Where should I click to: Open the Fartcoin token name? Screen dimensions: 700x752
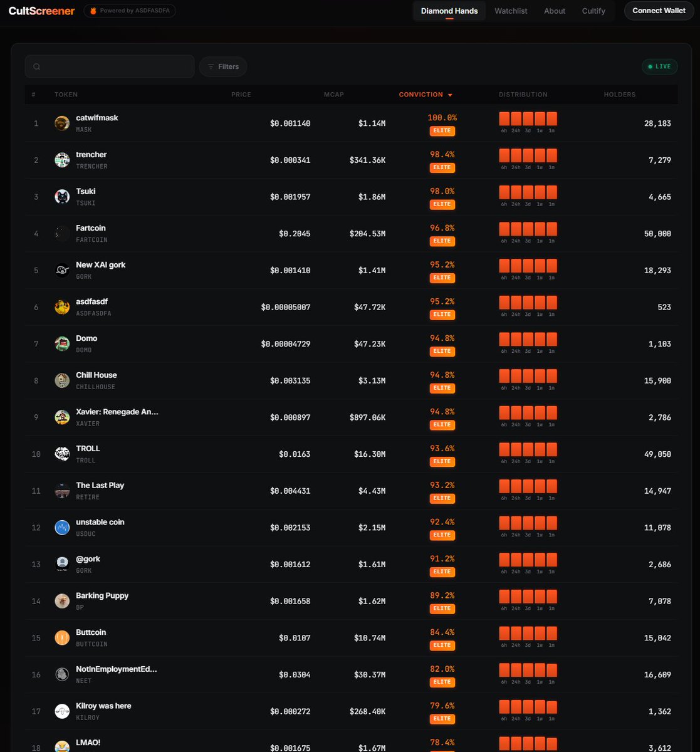91,228
